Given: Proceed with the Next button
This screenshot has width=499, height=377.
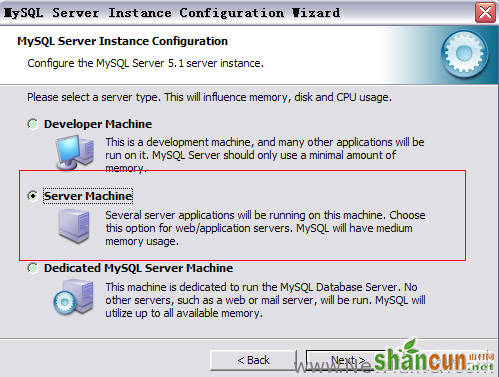Looking at the screenshot, I should coord(348,360).
